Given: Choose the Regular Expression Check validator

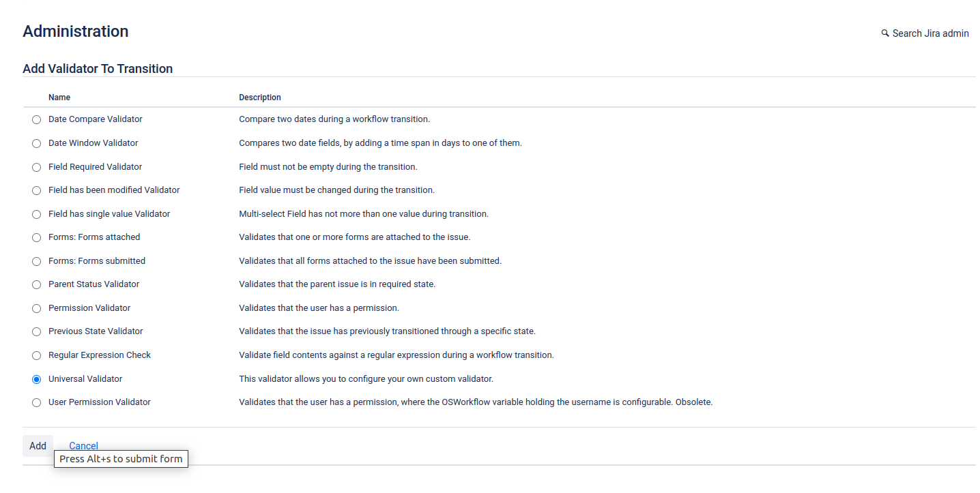Looking at the screenshot, I should [36, 355].
